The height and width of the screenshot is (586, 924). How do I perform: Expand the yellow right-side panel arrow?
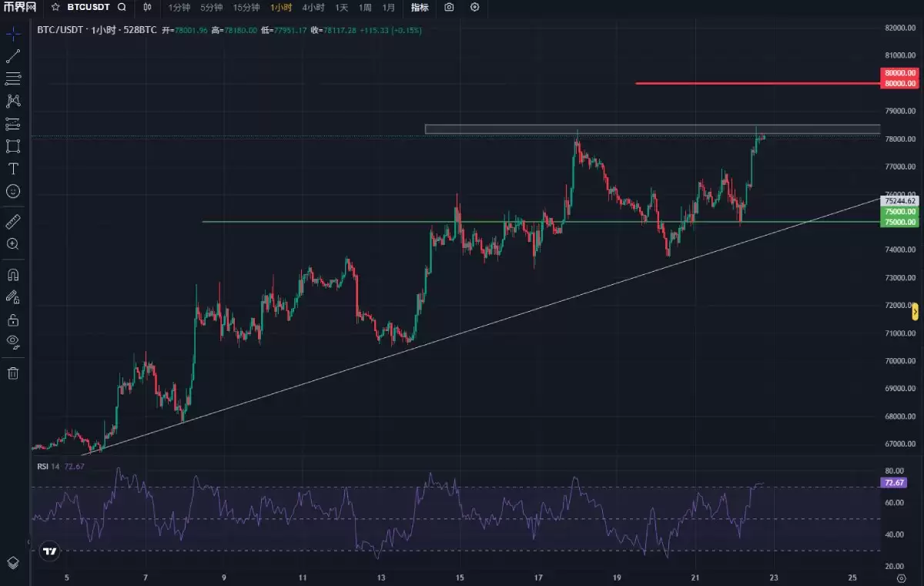click(x=915, y=312)
